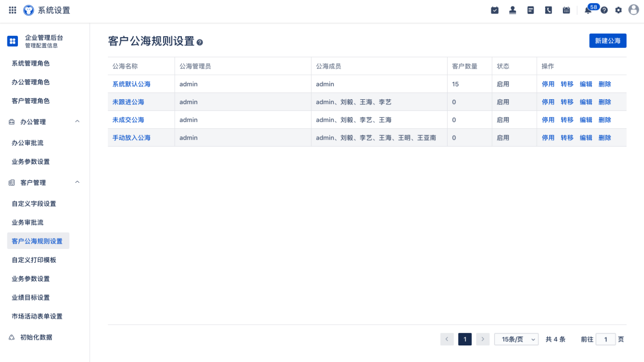644x362 pixels.
Task: Click the 企业管理后台 sidebar icon
Action: [x=12, y=41]
